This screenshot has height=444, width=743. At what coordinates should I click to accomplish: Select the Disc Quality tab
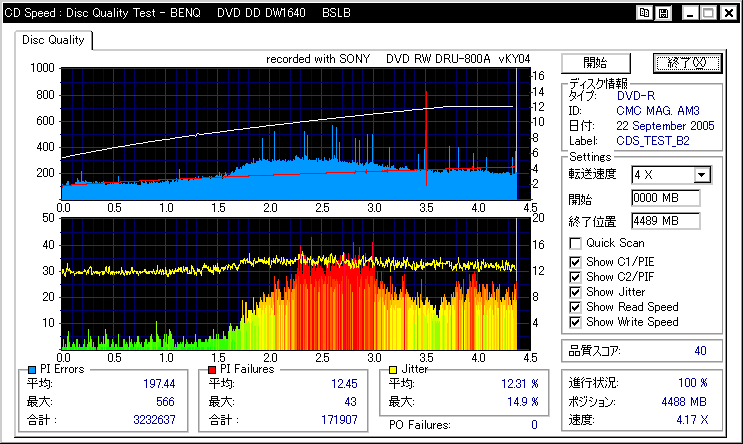53,40
